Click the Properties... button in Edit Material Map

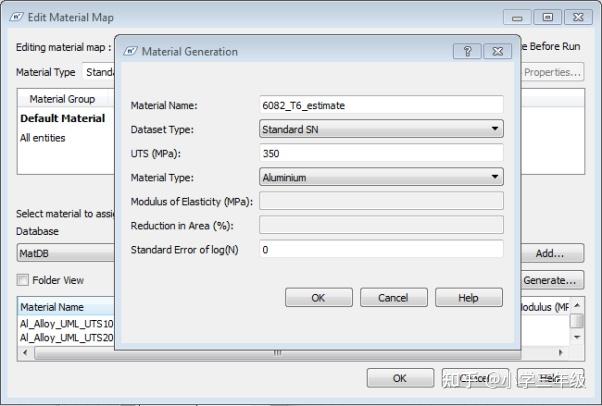pyautogui.click(x=552, y=72)
